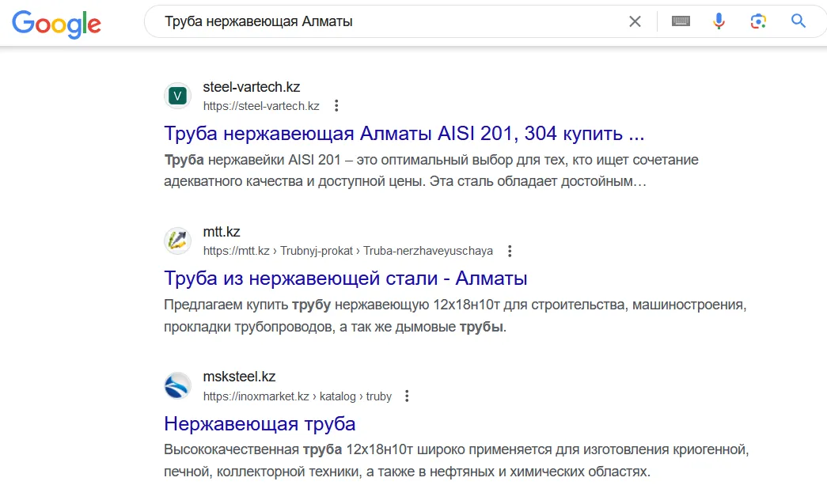Click the mtt.kz favicon
This screenshot has height=504, width=827.
(x=178, y=241)
